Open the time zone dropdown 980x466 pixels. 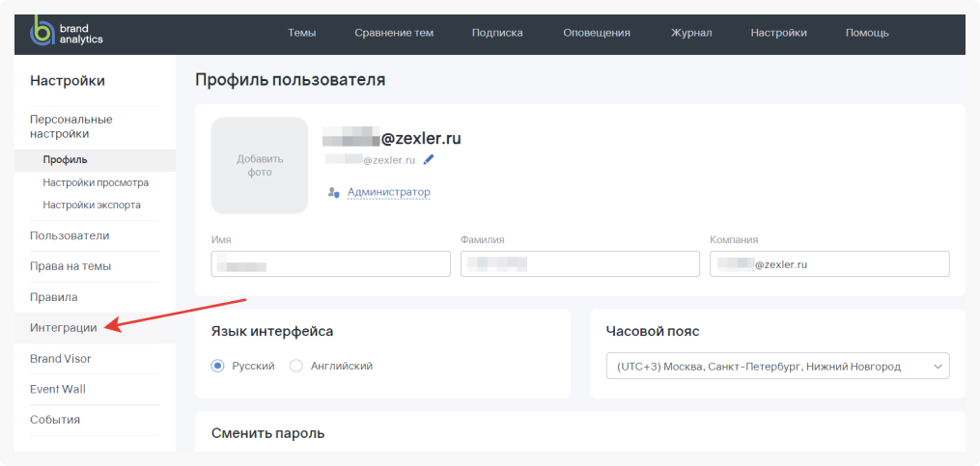[777, 367]
